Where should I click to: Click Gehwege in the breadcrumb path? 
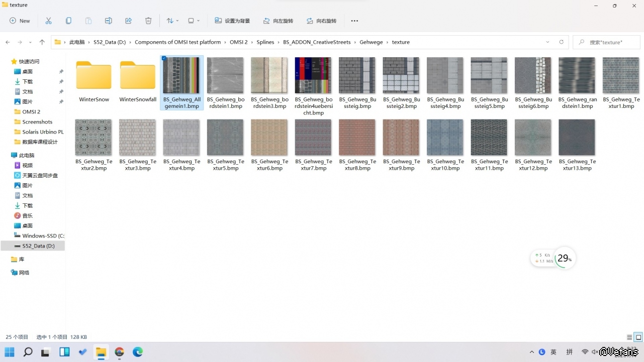[371, 42]
